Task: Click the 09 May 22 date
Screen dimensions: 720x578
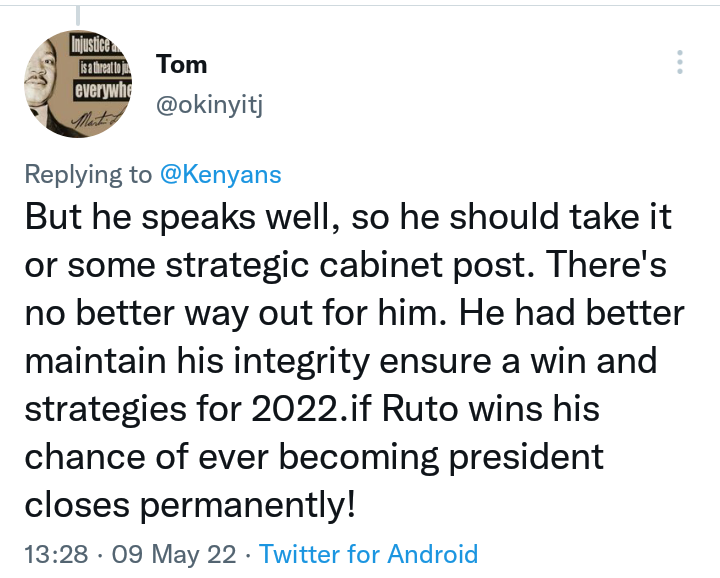Action: (x=174, y=554)
